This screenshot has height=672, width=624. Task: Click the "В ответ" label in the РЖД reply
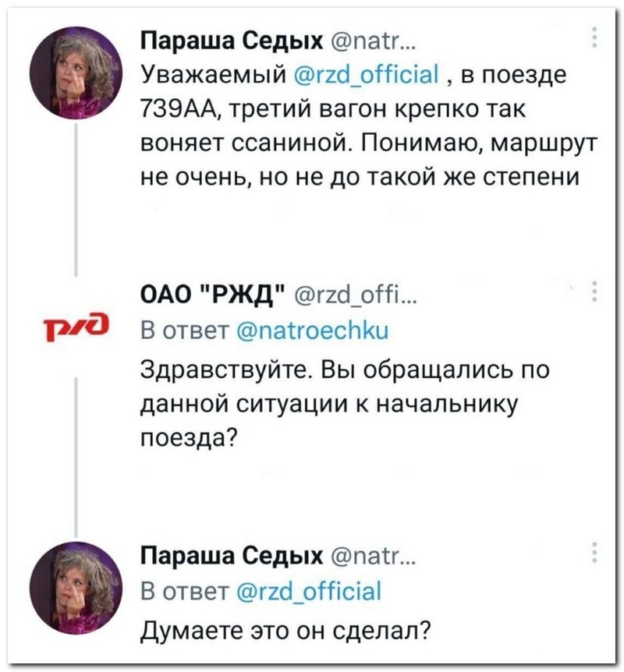tap(182, 334)
